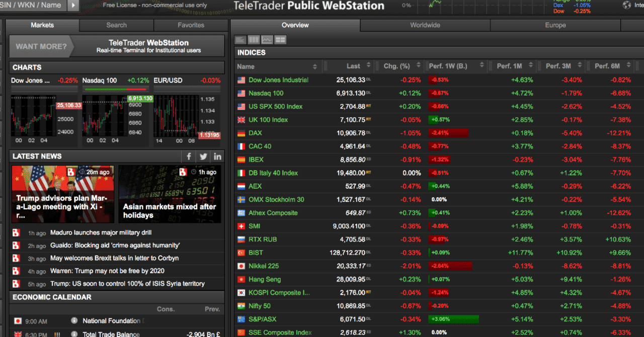Sort indices by Chg. (%) column arrows
Viewport: 644px width, 337px height.
tap(418, 66)
